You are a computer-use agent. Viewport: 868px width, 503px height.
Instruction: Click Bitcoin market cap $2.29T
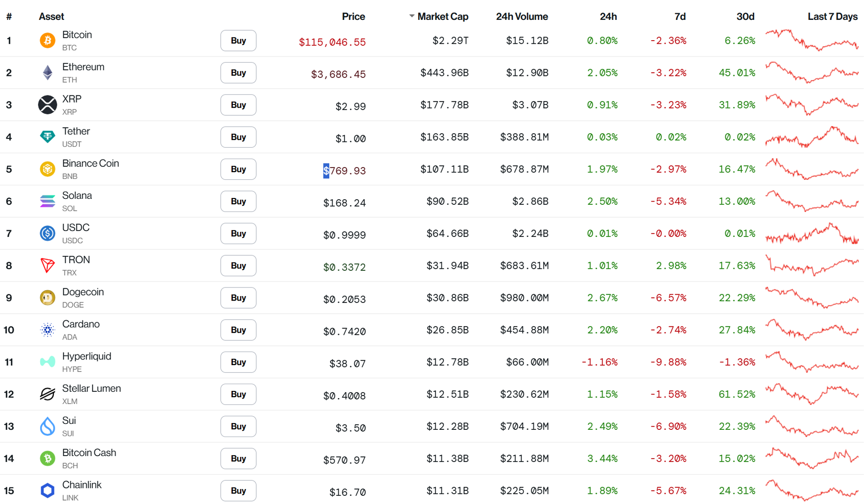point(450,41)
